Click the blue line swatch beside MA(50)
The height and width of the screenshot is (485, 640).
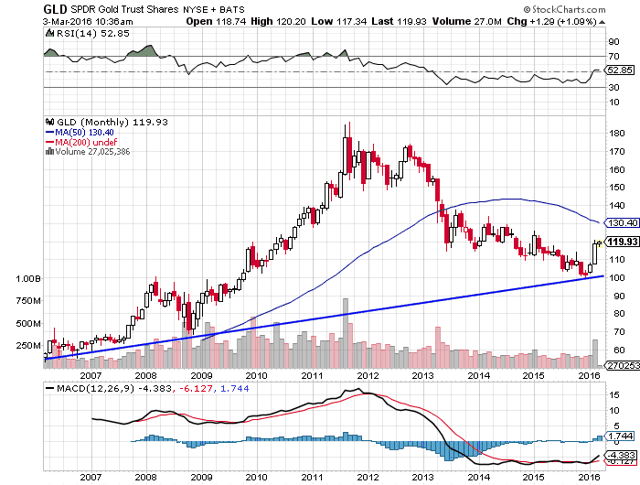[50, 132]
